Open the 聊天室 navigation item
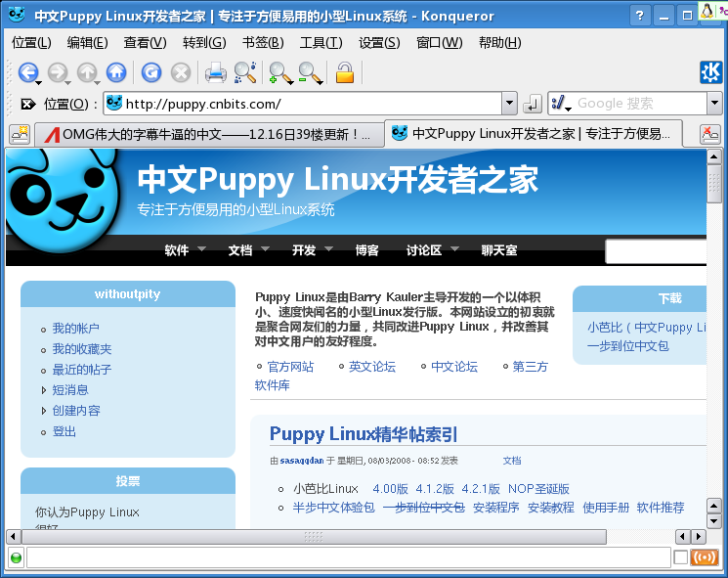Viewport: 728px width, 578px height. tap(499, 250)
